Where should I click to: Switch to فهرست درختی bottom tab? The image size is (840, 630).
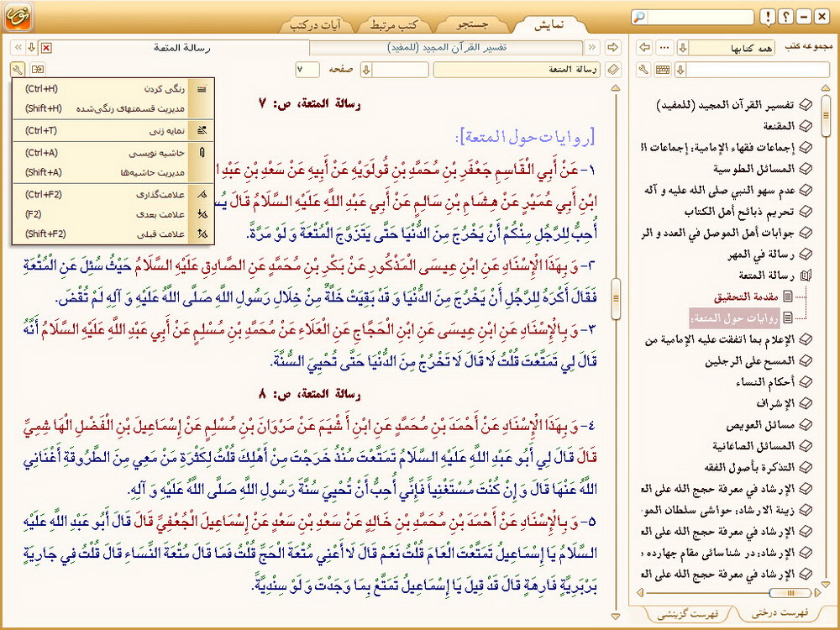click(x=780, y=613)
